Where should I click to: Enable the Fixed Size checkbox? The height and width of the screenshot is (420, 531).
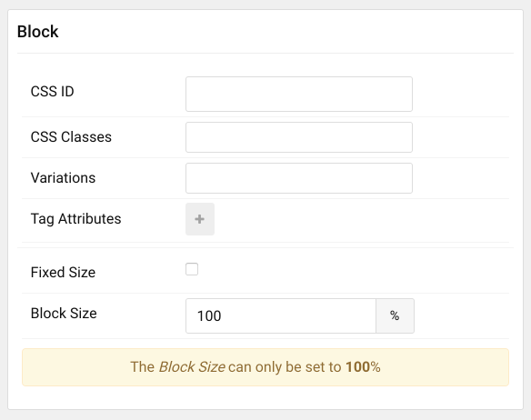click(x=192, y=269)
